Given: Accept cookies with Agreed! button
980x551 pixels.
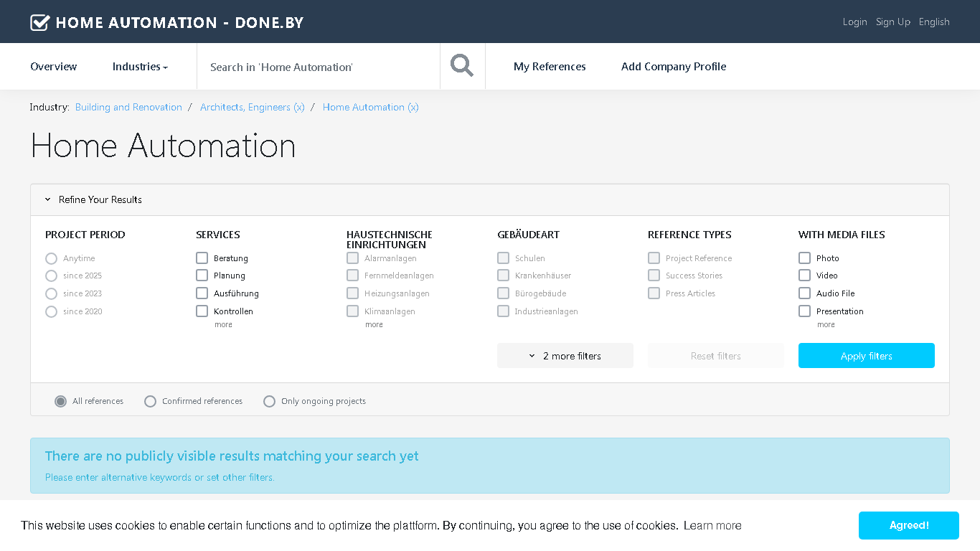Looking at the screenshot, I should (x=909, y=525).
